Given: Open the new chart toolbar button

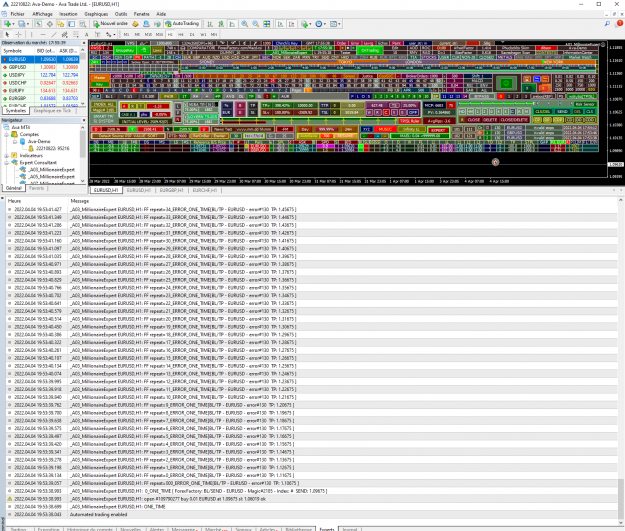Looking at the screenshot, I should click(x=8, y=24).
